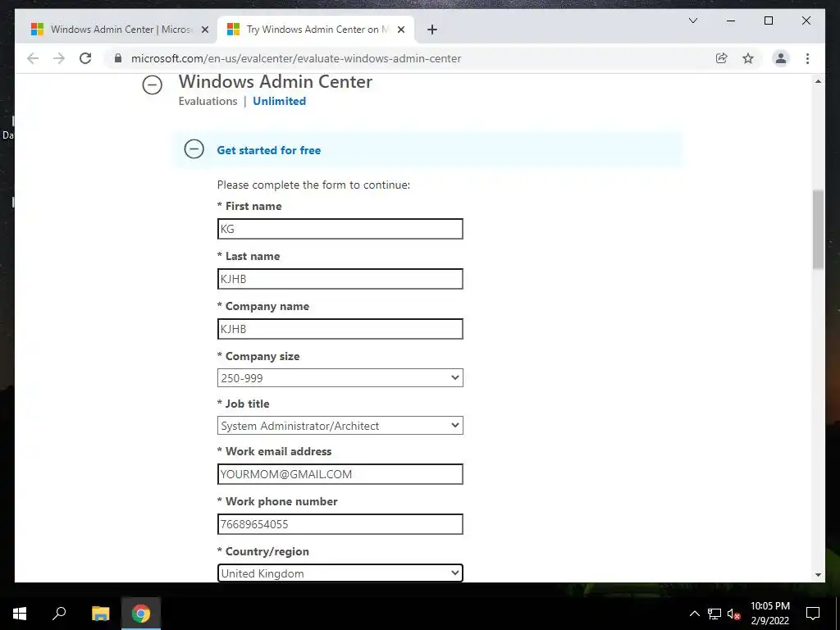
Task: Collapse the Windows Admin Center section
Action: pyautogui.click(x=152, y=84)
